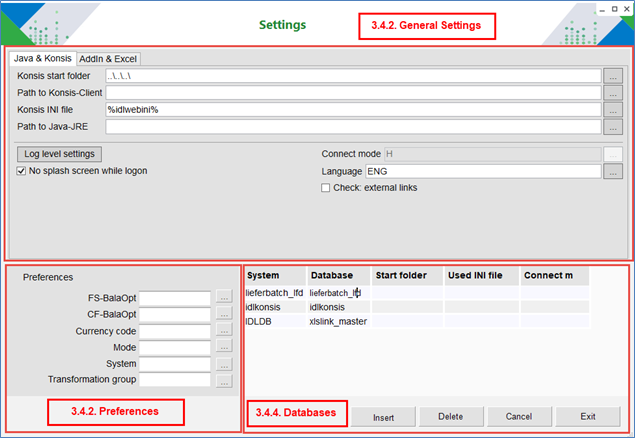Close the Settings window
The width and height of the screenshot is (635, 438).
[x=626, y=9]
